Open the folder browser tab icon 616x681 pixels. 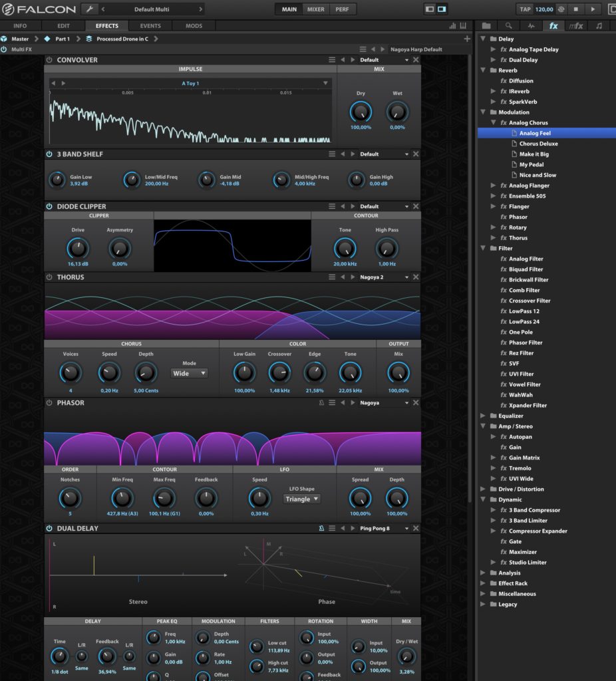(x=486, y=26)
